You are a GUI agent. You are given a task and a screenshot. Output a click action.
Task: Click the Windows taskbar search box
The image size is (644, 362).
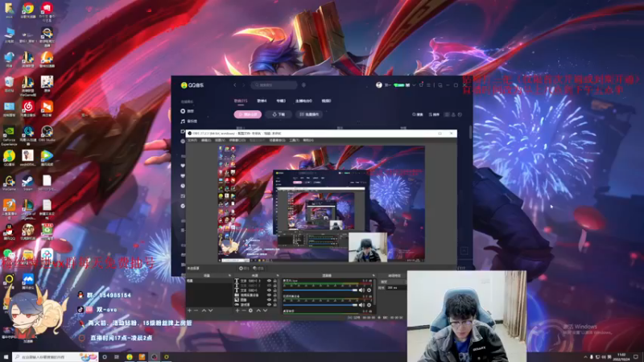pyautogui.click(x=55, y=357)
